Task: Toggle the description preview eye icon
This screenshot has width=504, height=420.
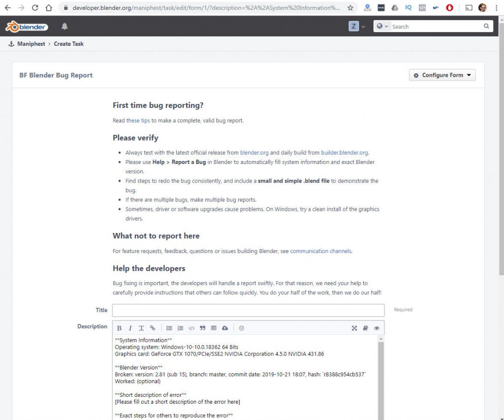Action: [377, 328]
